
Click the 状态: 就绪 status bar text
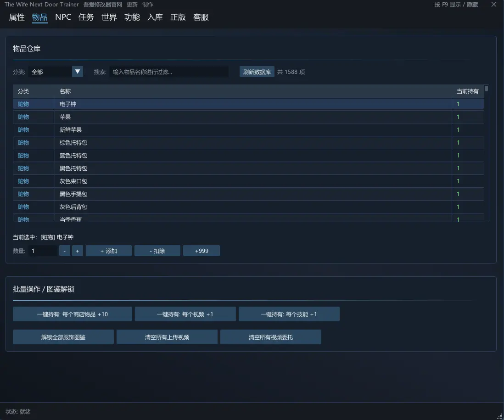pos(18,412)
